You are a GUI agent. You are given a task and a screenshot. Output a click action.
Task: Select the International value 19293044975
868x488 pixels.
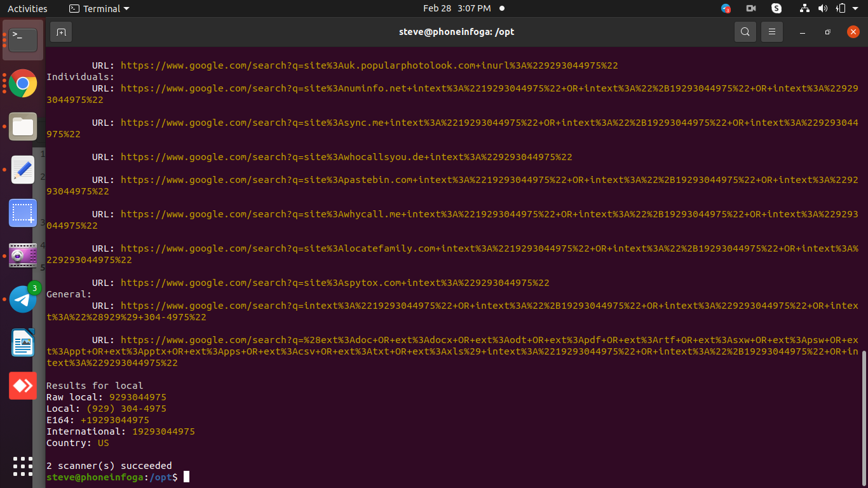tap(163, 431)
